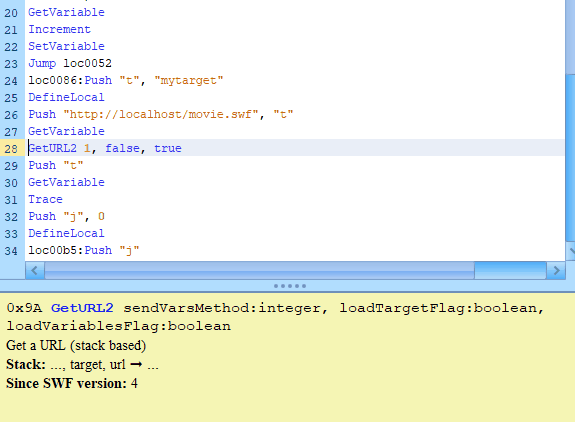Select line number 20 in the gutter

tap(11, 13)
